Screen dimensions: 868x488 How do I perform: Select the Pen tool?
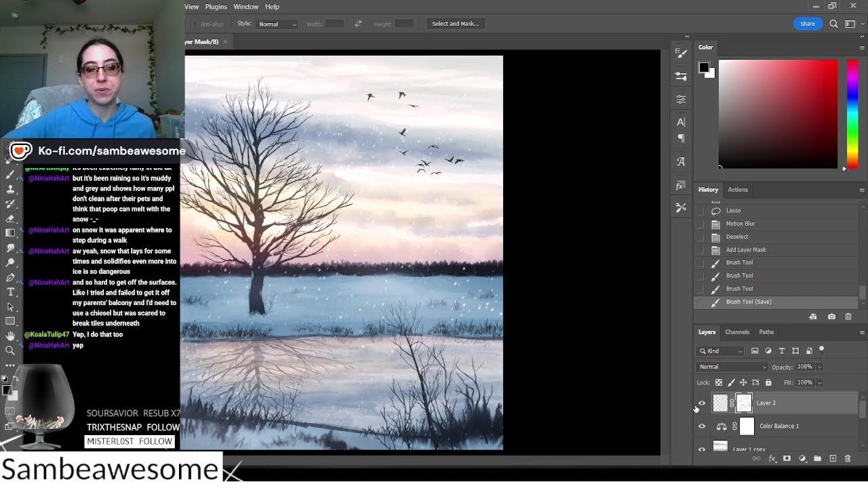10,277
